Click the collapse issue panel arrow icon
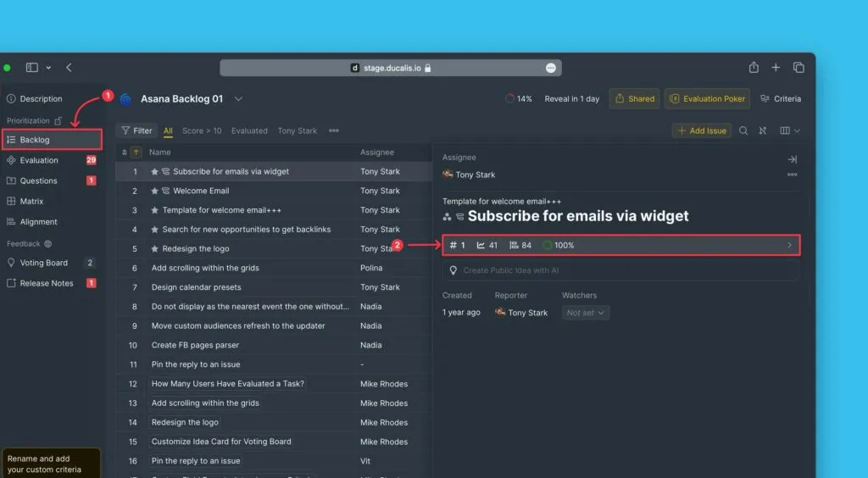This screenshot has width=868, height=478. tap(792, 159)
